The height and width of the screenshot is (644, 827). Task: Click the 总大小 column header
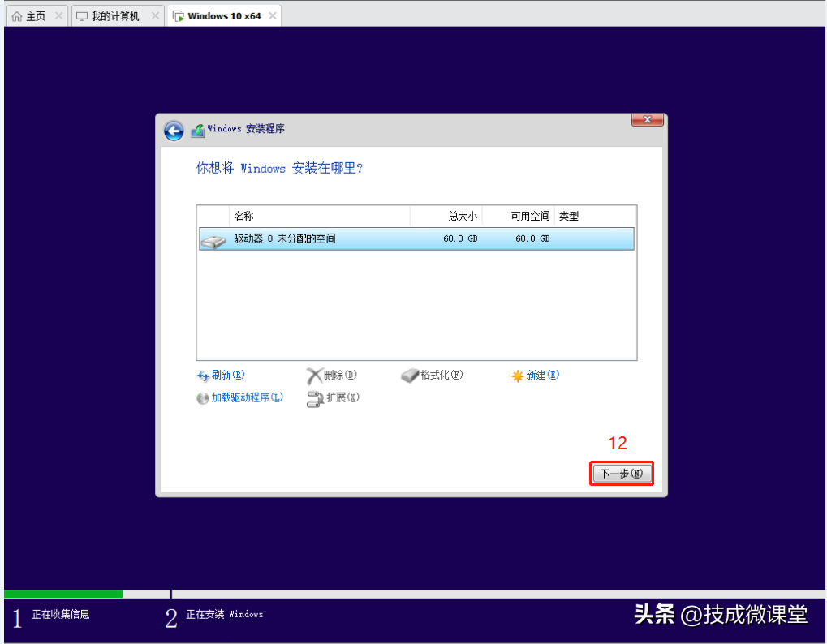[446, 216]
